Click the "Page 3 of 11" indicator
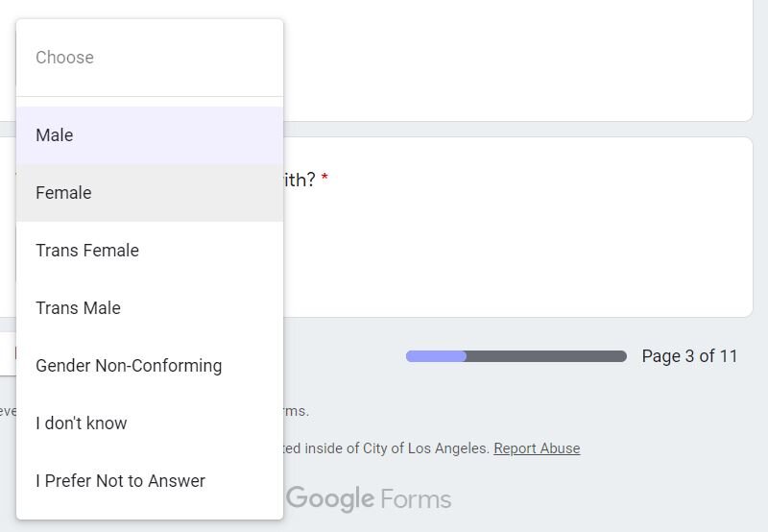This screenshot has width=768, height=532. tap(689, 356)
